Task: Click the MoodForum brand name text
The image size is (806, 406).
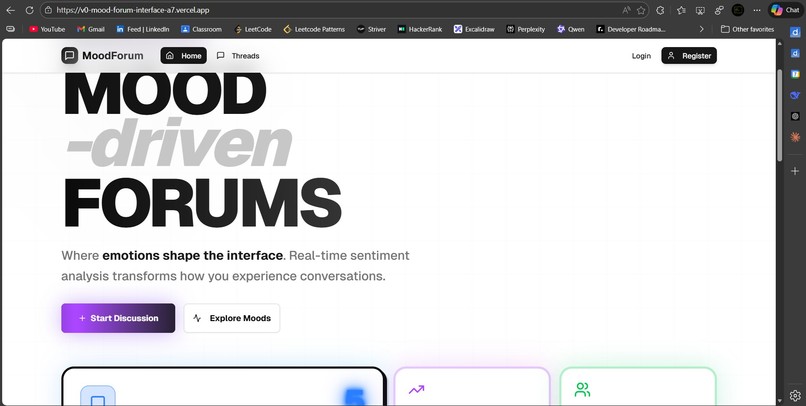Action: click(x=113, y=56)
